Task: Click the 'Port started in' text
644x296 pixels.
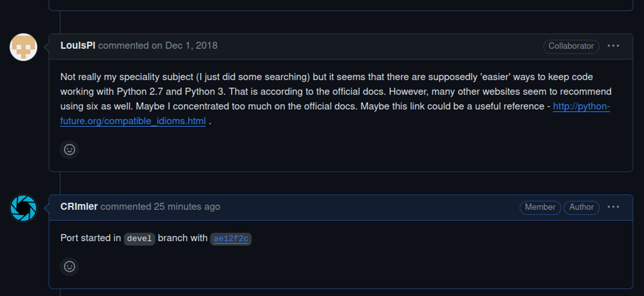Action: 90,238
